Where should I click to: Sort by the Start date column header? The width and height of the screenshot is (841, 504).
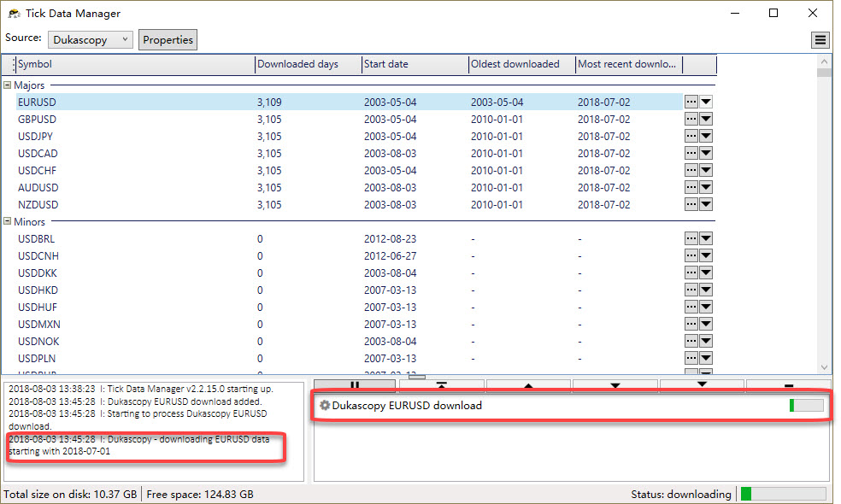coord(415,64)
